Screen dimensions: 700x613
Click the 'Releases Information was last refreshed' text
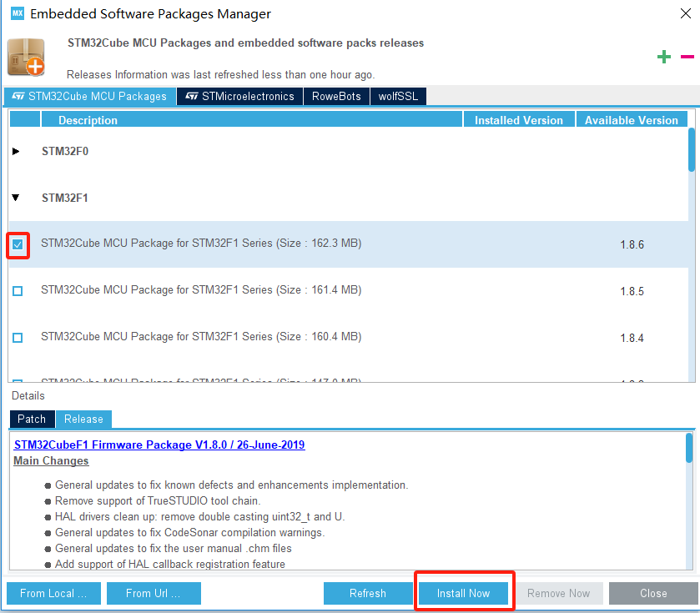220,74
